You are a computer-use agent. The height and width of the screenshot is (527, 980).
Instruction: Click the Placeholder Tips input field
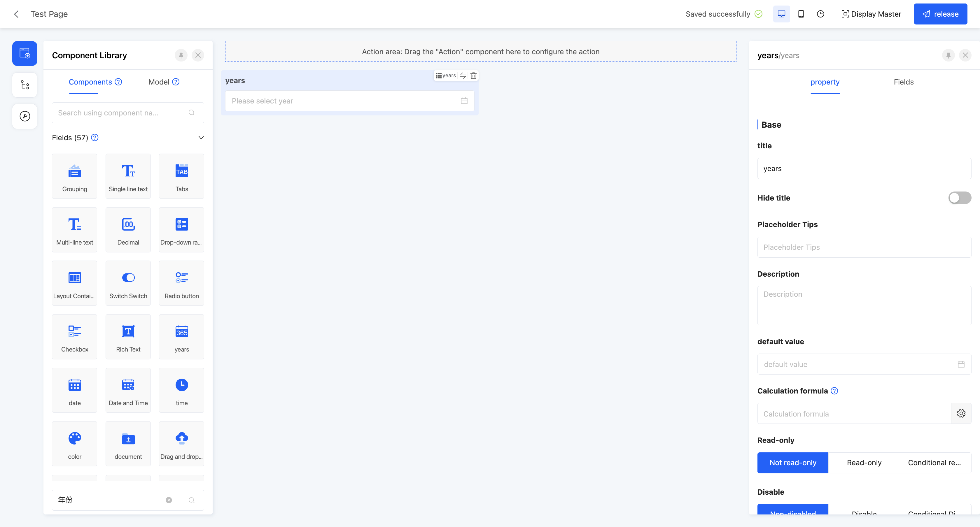point(864,247)
